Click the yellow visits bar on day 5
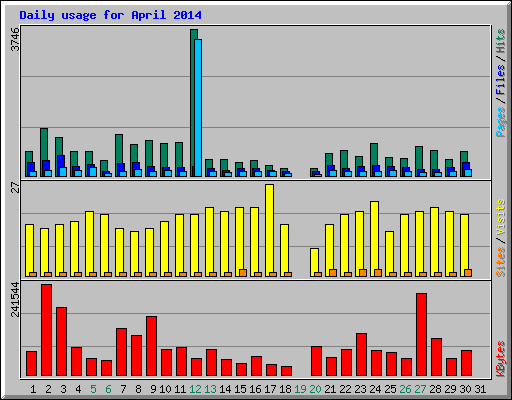The image size is (512, 400). pyautogui.click(x=89, y=244)
